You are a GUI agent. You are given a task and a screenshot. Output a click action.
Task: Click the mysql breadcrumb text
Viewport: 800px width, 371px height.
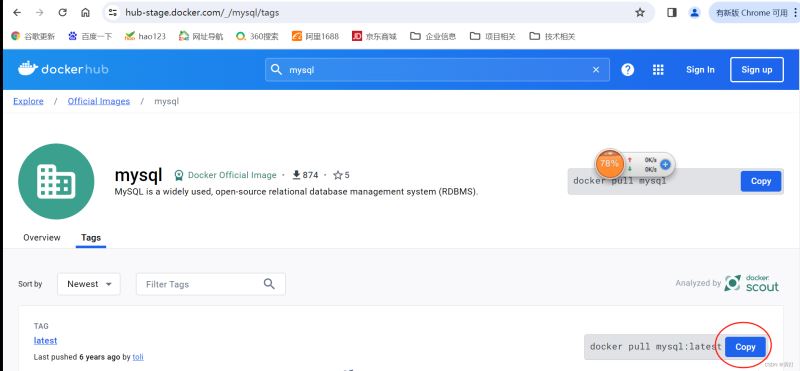coord(166,101)
